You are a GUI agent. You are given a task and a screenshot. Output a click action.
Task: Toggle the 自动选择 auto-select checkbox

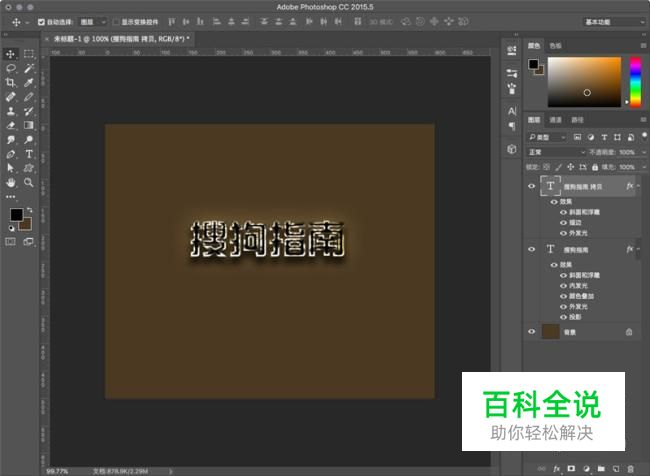[x=41, y=22]
